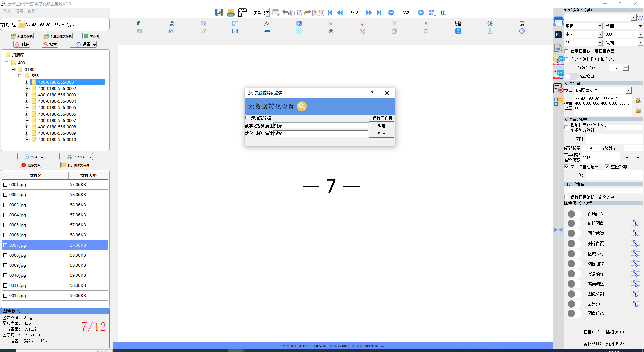
Task: Check the 保持元数据 checkbox
Action: pos(369,118)
